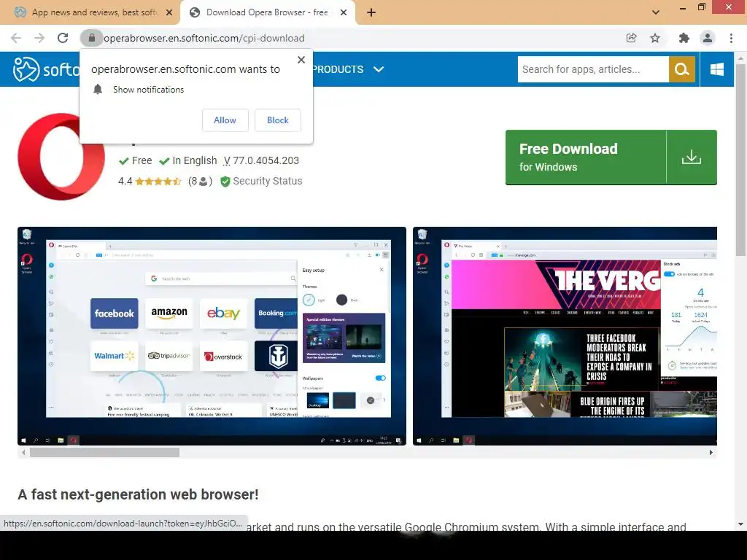Click the Opera logo image
This screenshot has width=747, height=560.
(61, 157)
